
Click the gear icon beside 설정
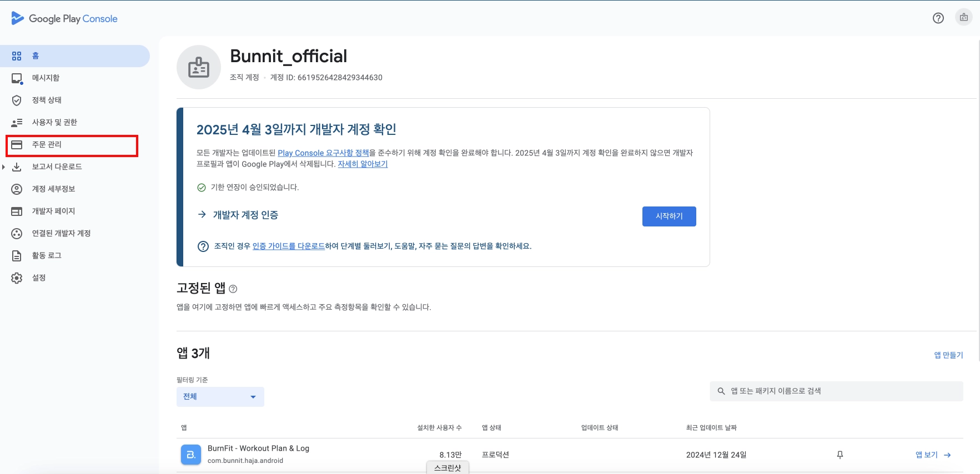pos(17,278)
